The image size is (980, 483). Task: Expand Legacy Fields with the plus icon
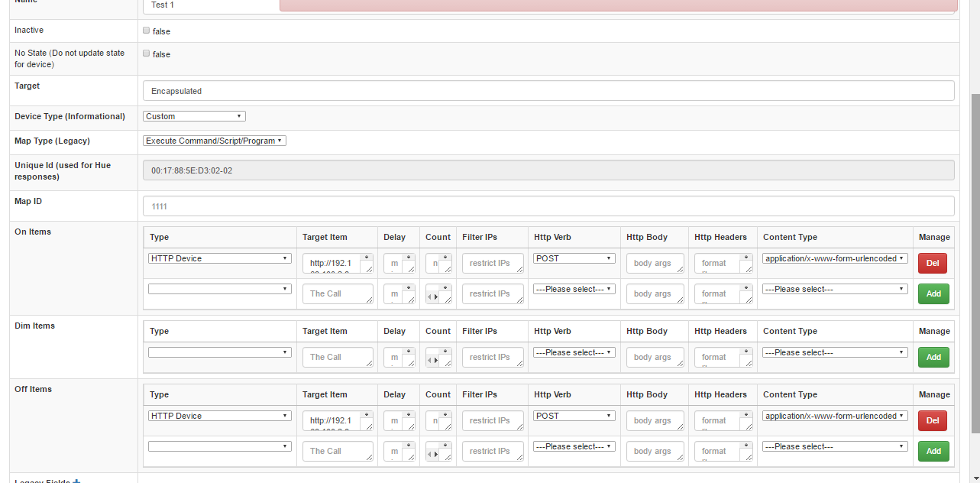pyautogui.click(x=76, y=481)
